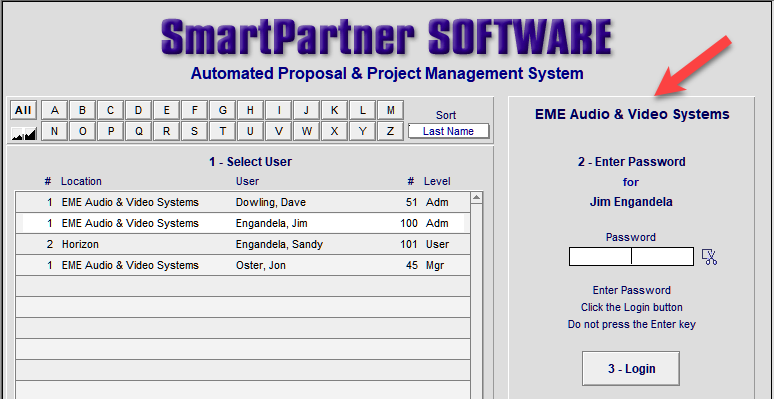Filter users by letter L
The width and height of the screenshot is (774, 399).
(363, 110)
